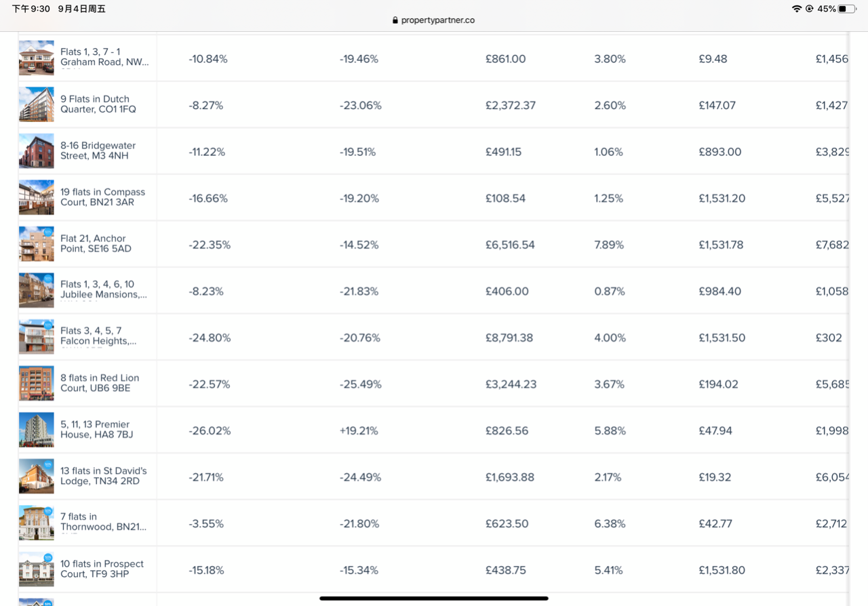Open Falcon Heights flats listing
This screenshot has width=868, height=606.
click(98, 336)
